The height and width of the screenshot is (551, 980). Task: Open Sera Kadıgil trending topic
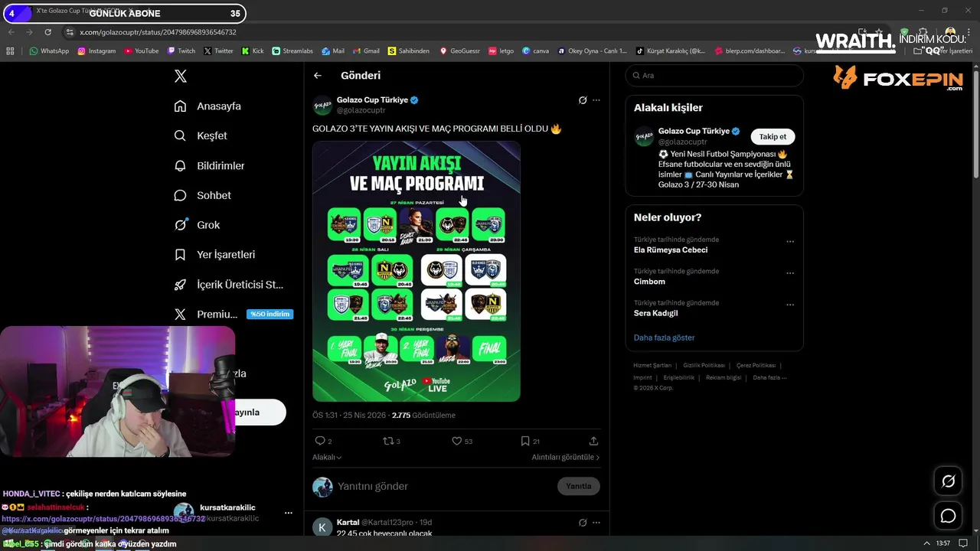click(655, 313)
